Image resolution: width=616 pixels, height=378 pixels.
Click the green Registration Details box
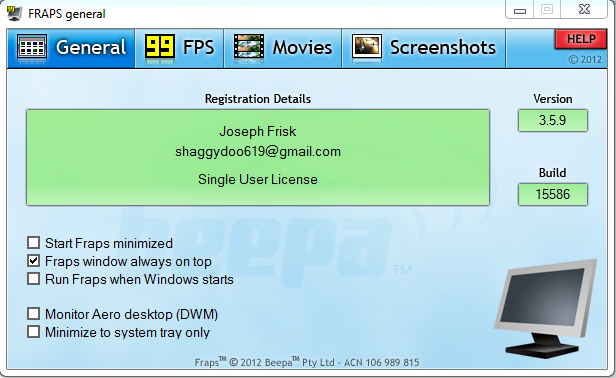click(x=258, y=157)
